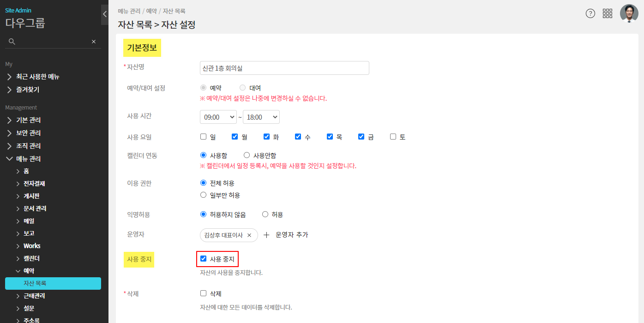Open the 09:00 start time dropdown
The width and height of the screenshot is (644, 323).
(x=218, y=117)
